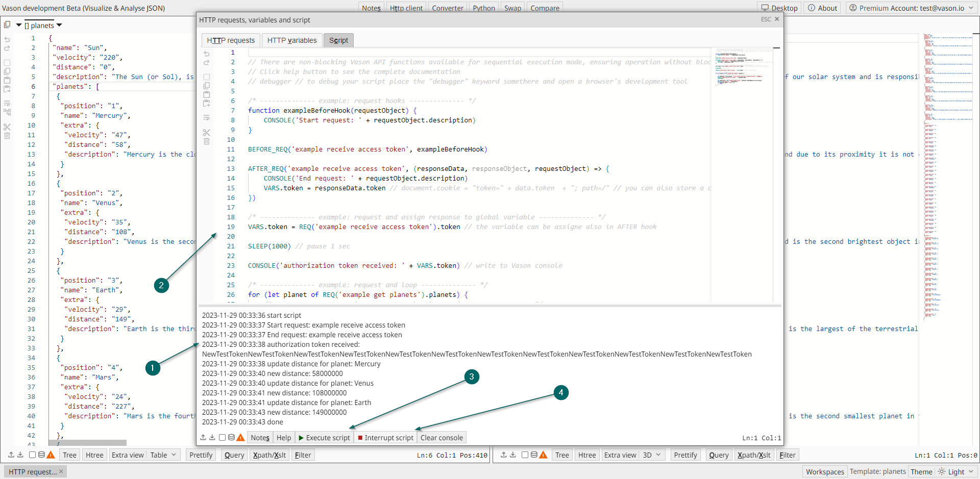
Task: Switch to HTTP variables tab
Action: point(292,40)
